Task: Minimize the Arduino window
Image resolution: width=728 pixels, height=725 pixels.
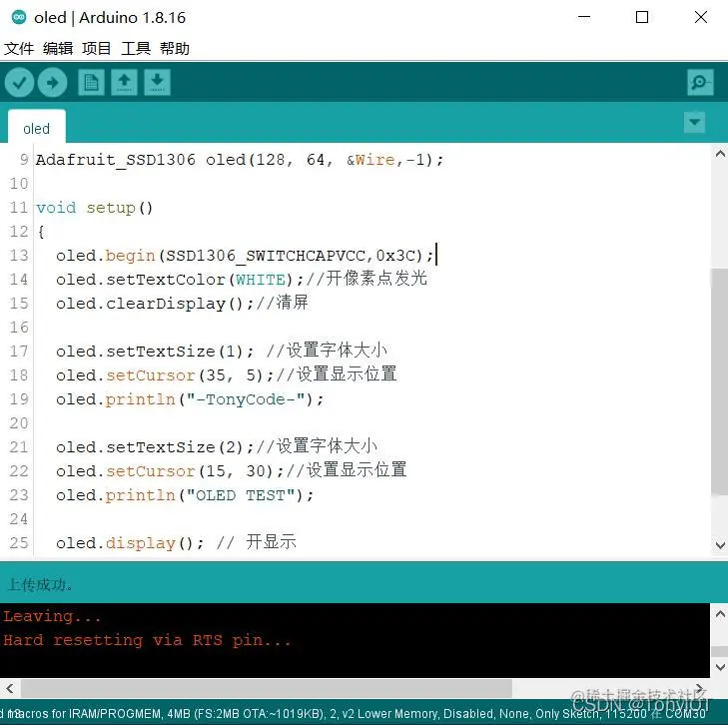Action: [584, 17]
